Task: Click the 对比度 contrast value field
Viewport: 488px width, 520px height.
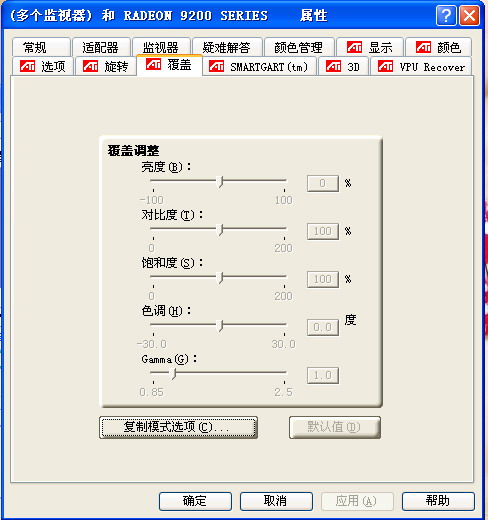Action: [x=323, y=231]
